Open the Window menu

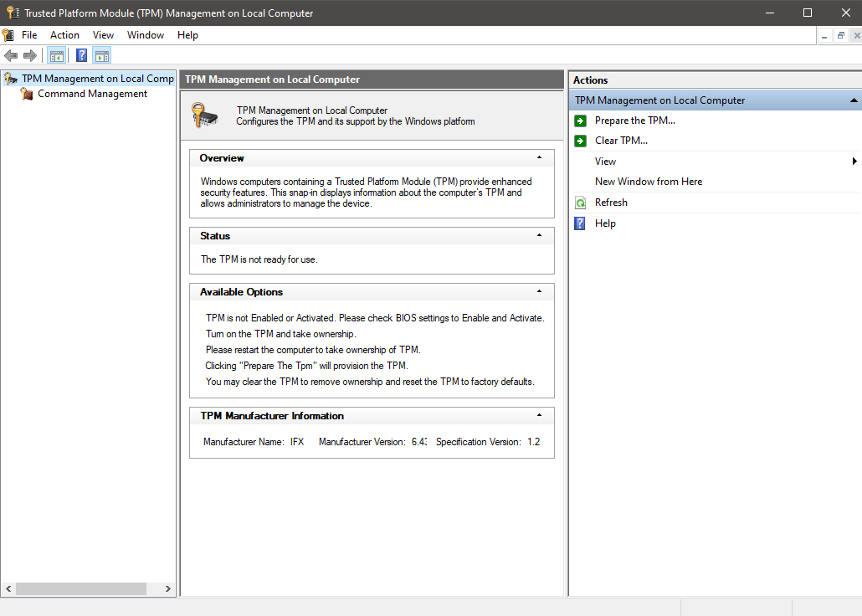coord(146,35)
